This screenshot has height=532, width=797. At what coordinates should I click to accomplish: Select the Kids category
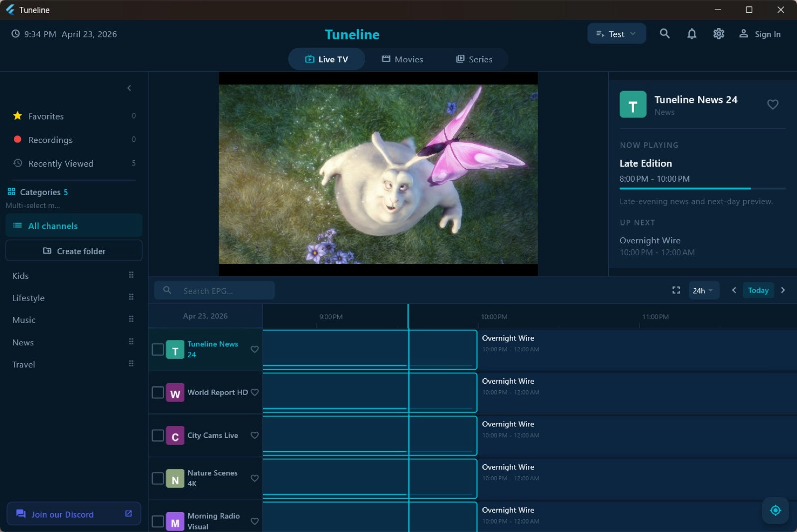(x=20, y=276)
